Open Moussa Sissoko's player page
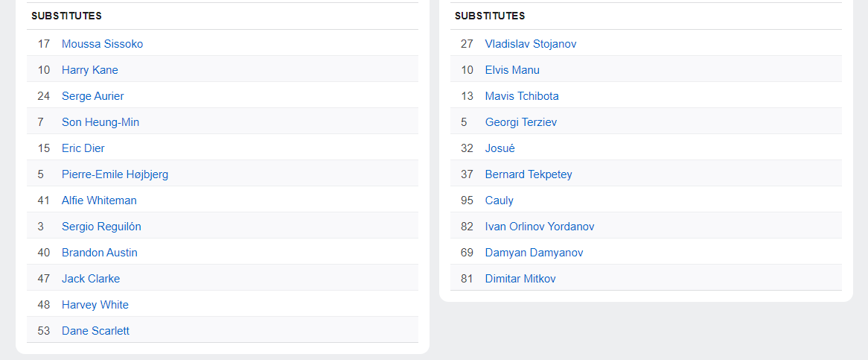The height and width of the screenshot is (360, 868). coord(102,44)
